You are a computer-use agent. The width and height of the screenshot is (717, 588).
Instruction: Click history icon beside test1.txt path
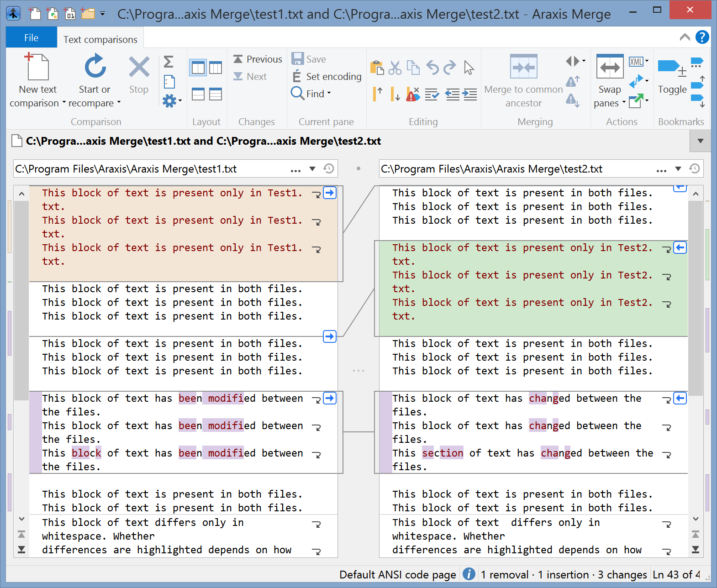pos(328,169)
